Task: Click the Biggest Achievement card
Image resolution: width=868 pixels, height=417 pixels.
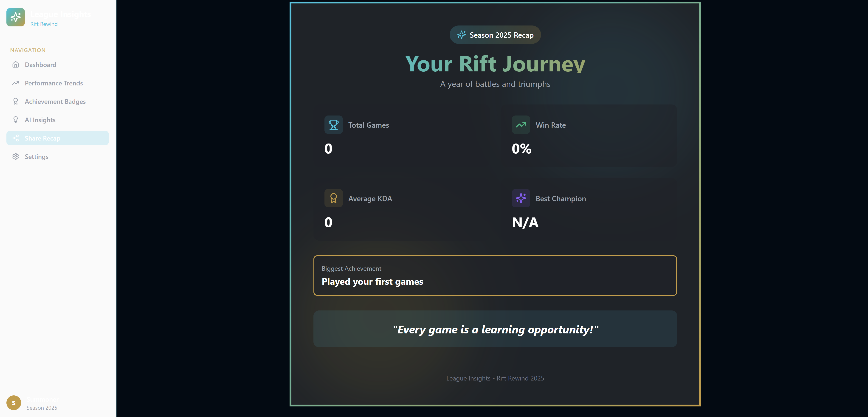Action: tap(495, 276)
